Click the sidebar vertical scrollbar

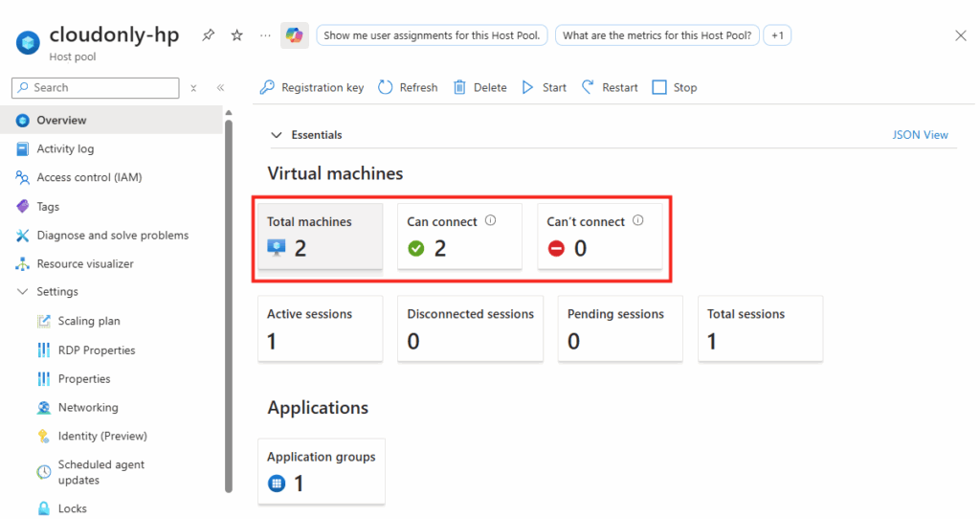click(x=228, y=306)
